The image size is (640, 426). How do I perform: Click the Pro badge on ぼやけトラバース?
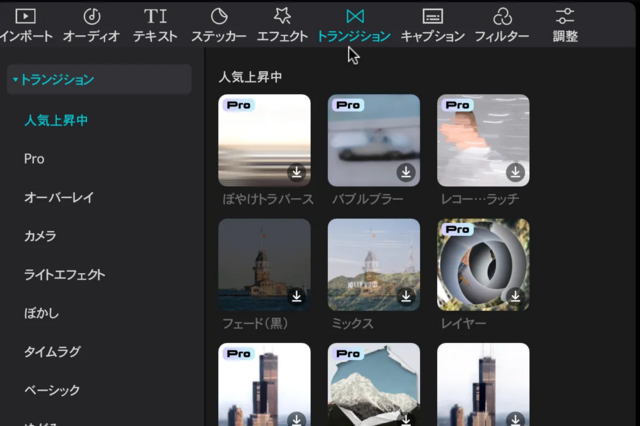tap(239, 105)
